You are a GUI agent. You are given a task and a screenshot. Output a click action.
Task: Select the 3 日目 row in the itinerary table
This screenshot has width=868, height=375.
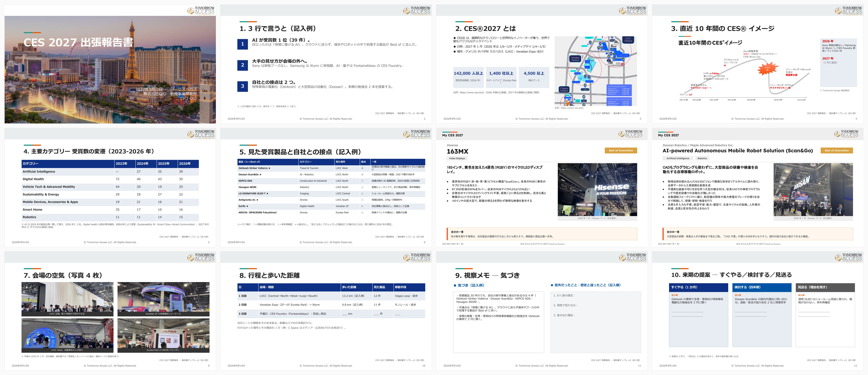pyautogui.click(x=331, y=314)
